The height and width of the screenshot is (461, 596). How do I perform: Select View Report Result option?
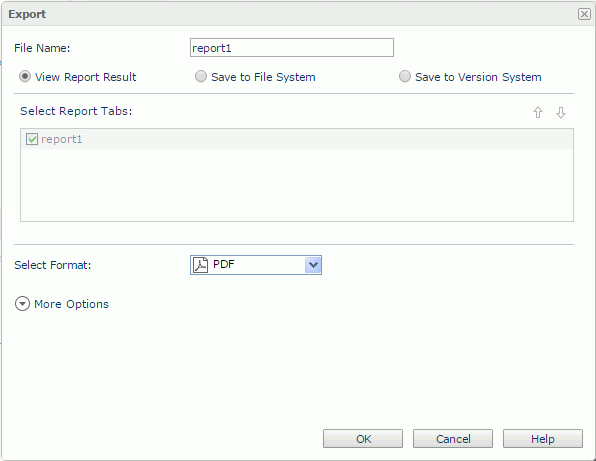tap(25, 76)
